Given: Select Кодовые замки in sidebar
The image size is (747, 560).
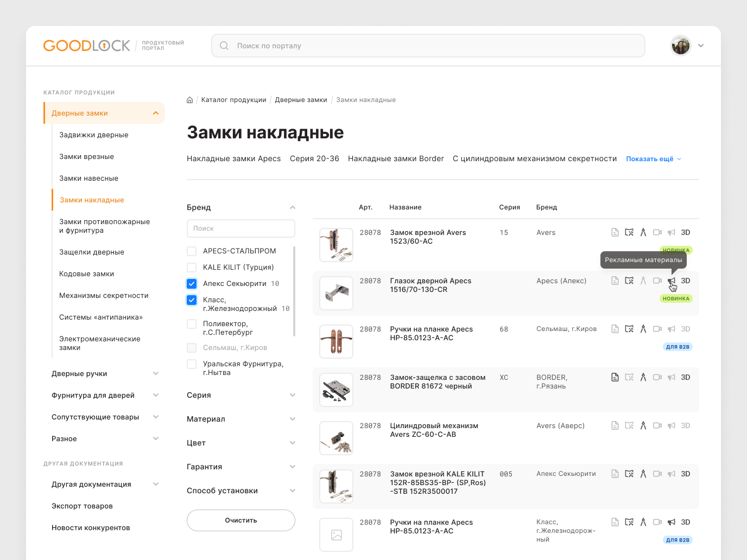Looking at the screenshot, I should 87,273.
